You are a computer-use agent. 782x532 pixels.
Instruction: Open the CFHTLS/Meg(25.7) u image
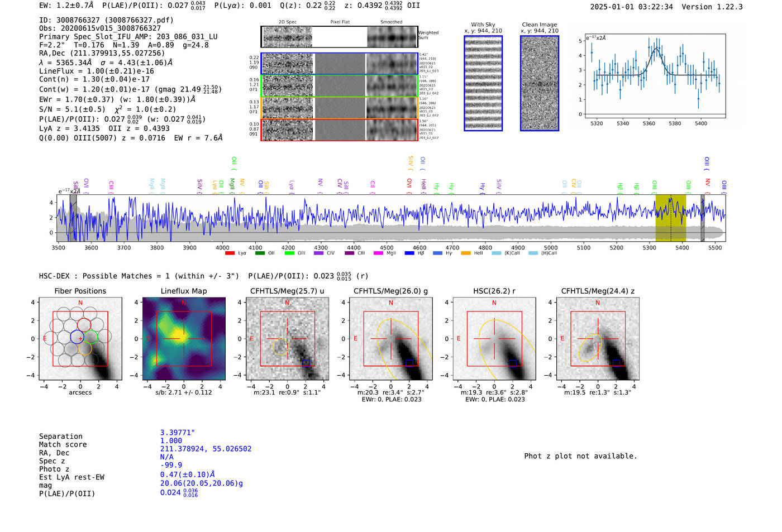[x=287, y=339]
